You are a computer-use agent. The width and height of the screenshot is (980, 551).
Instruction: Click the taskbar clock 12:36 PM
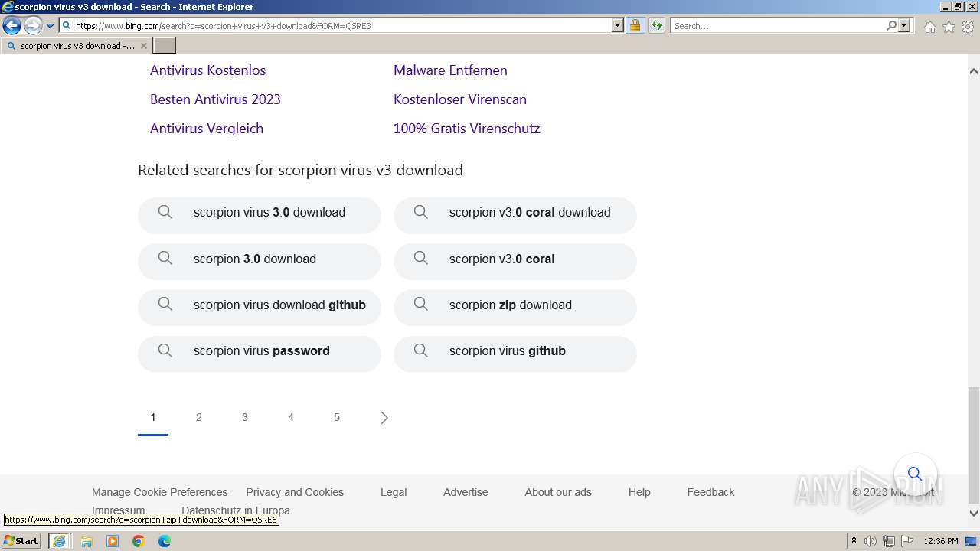tap(941, 541)
